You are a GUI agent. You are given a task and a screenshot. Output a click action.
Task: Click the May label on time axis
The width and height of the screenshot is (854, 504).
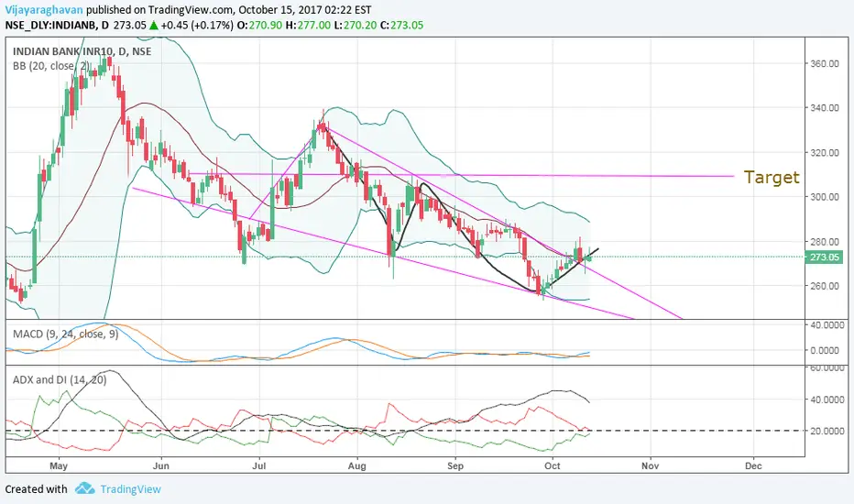coord(59,466)
